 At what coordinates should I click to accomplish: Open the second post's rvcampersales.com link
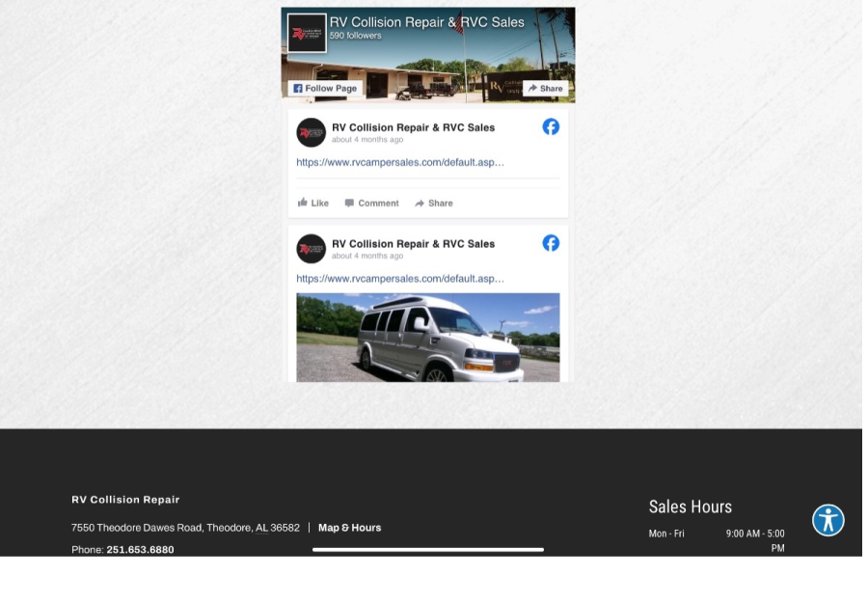click(x=399, y=279)
